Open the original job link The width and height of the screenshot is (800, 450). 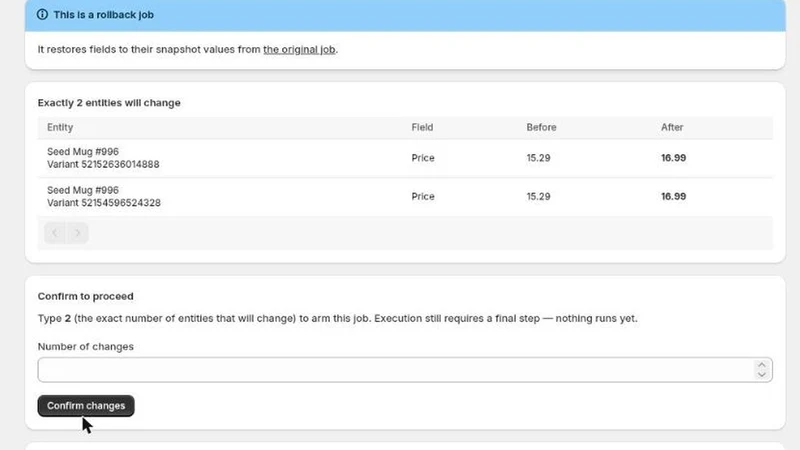299,49
